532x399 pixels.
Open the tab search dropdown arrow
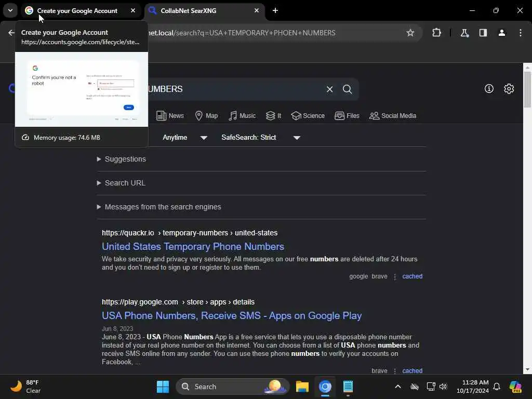click(10, 10)
